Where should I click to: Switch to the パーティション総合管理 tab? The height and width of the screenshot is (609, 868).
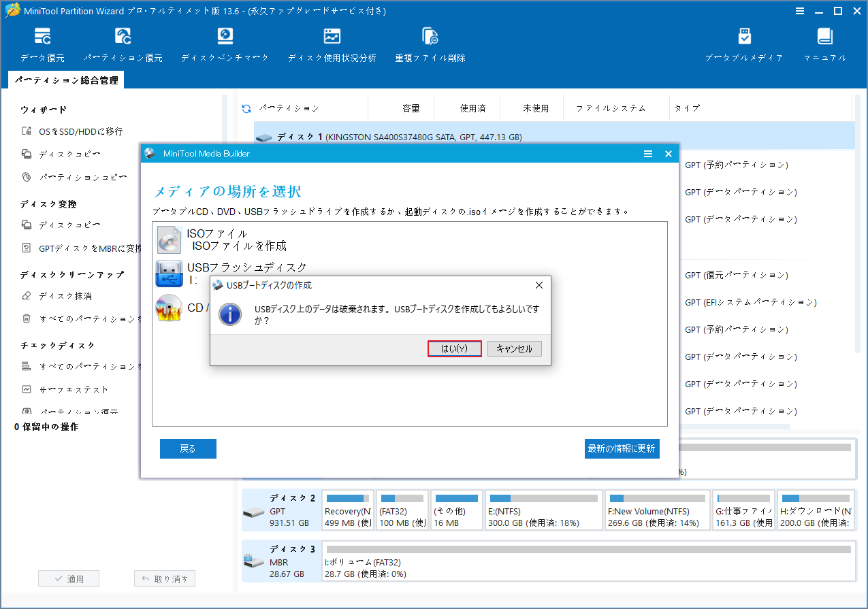(67, 80)
